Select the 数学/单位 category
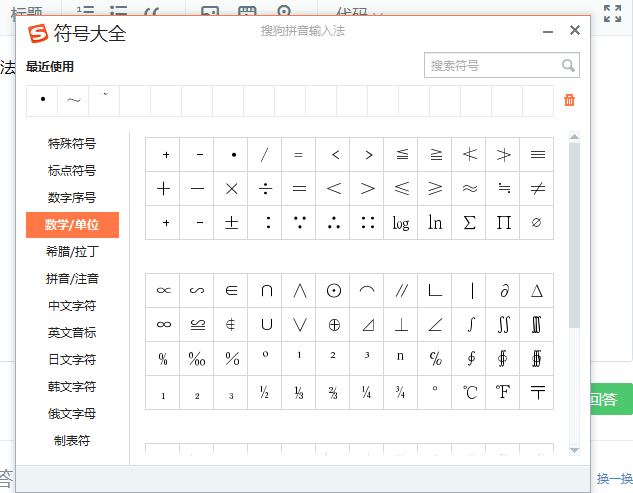Image resolution: width=633 pixels, height=493 pixels. click(72, 224)
